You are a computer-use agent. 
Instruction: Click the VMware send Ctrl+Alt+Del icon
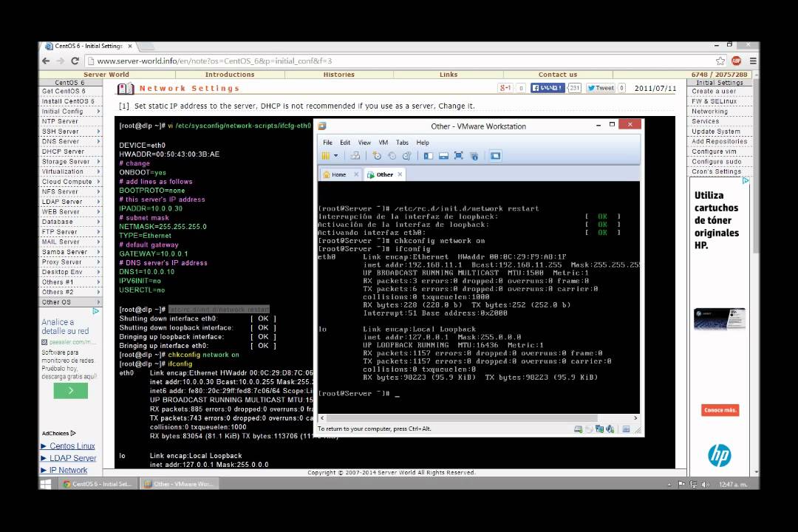coord(355,156)
